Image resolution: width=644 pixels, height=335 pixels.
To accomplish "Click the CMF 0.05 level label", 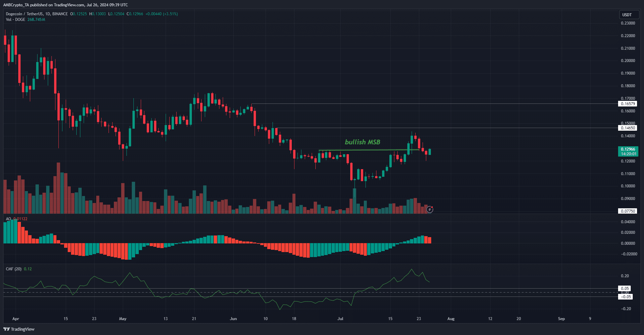I will [x=625, y=289].
